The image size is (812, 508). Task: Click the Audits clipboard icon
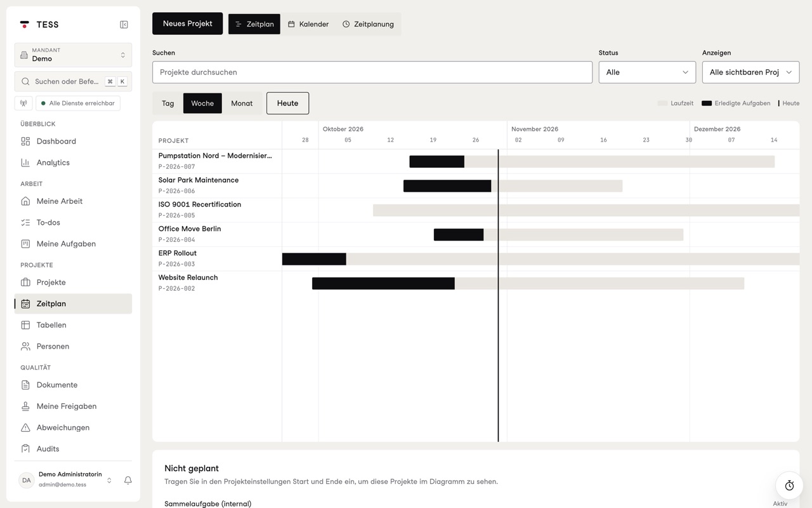(25, 449)
